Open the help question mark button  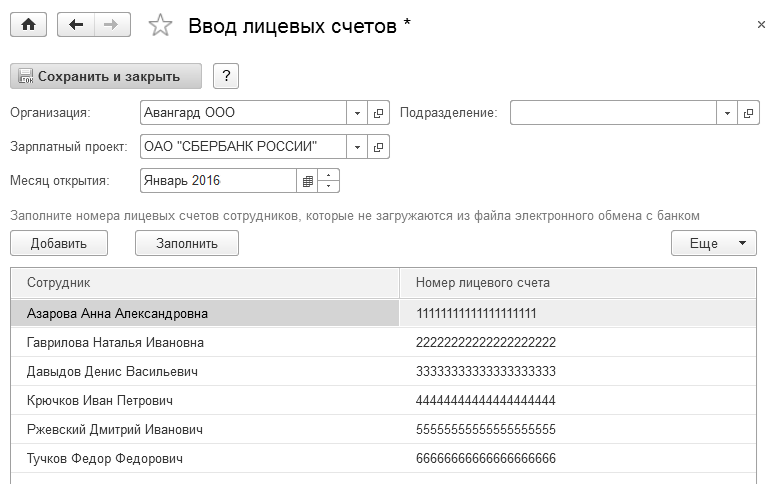pyautogui.click(x=227, y=76)
